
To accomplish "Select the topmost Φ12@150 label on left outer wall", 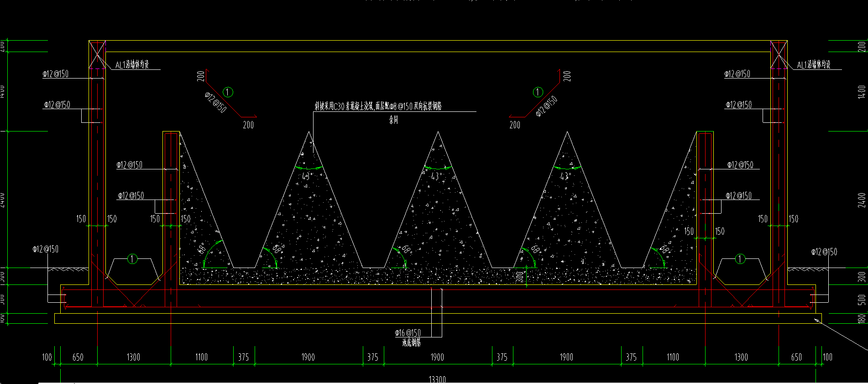I will pyautogui.click(x=56, y=74).
